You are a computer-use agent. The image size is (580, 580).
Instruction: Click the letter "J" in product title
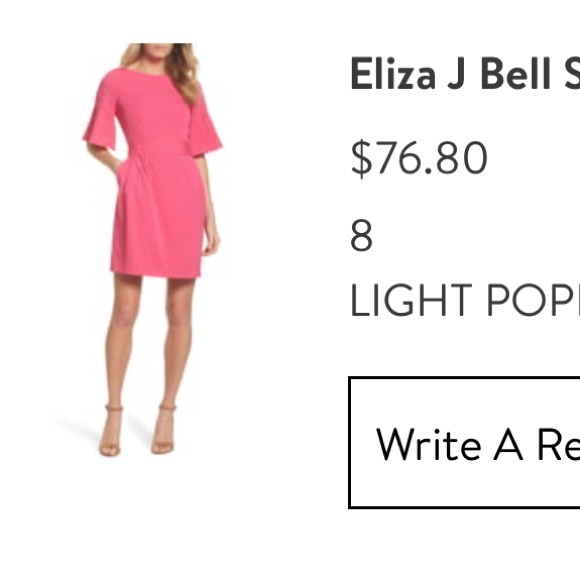tap(457, 74)
